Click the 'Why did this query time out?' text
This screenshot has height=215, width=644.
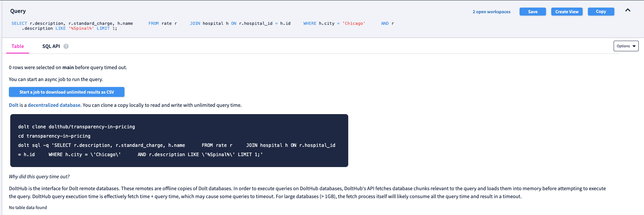(39, 177)
